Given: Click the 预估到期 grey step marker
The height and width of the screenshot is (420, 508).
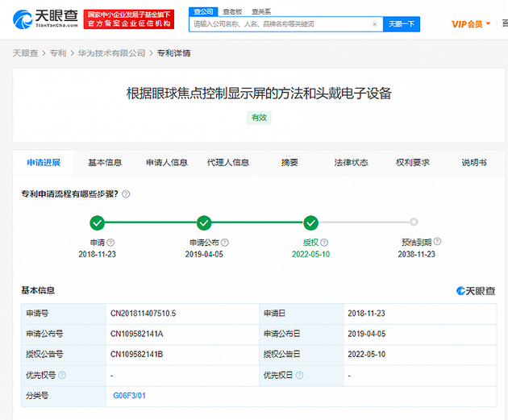Looking at the screenshot, I should (414, 222).
